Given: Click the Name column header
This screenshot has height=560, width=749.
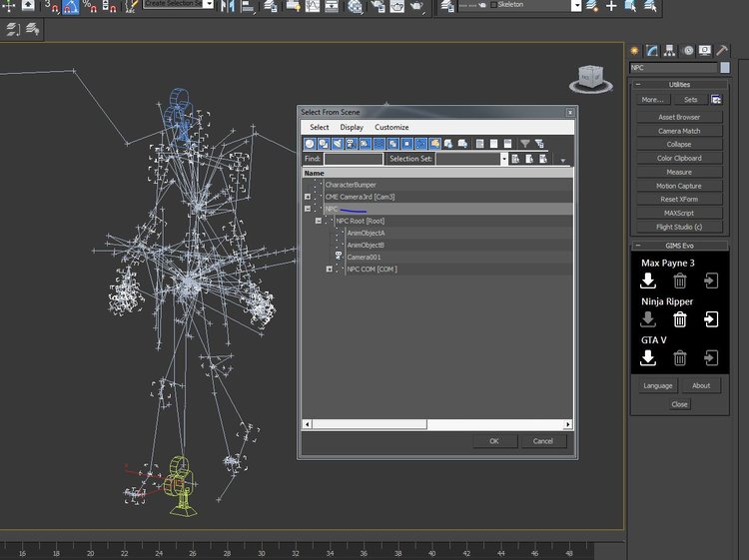Looking at the screenshot, I should 437,173.
